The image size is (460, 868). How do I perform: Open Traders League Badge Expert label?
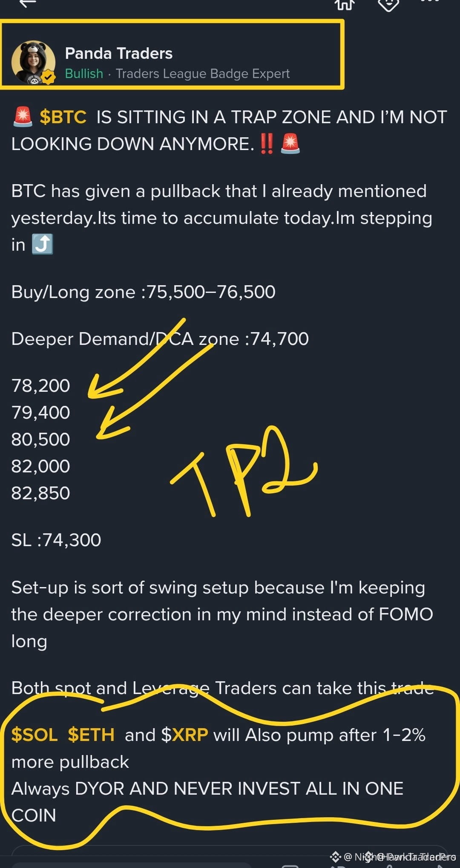pyautogui.click(x=203, y=74)
